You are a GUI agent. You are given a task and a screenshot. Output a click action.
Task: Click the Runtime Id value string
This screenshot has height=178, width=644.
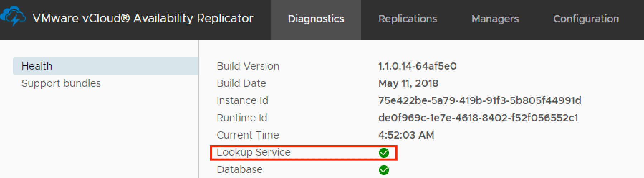point(478,118)
